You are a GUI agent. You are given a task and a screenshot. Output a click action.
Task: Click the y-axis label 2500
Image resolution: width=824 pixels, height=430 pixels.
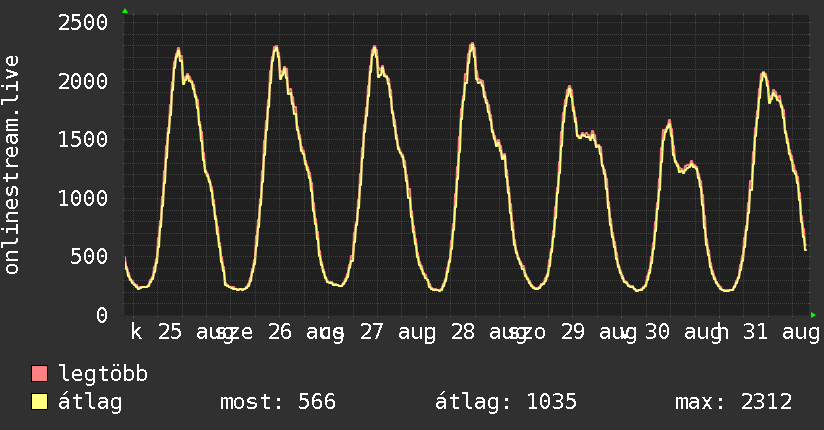tap(83, 23)
